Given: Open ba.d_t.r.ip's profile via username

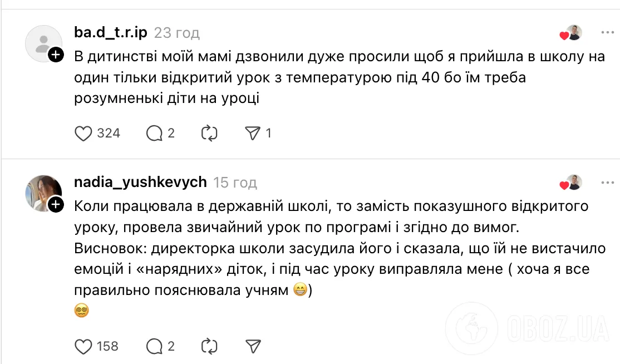Looking at the screenshot, I should click(109, 32).
